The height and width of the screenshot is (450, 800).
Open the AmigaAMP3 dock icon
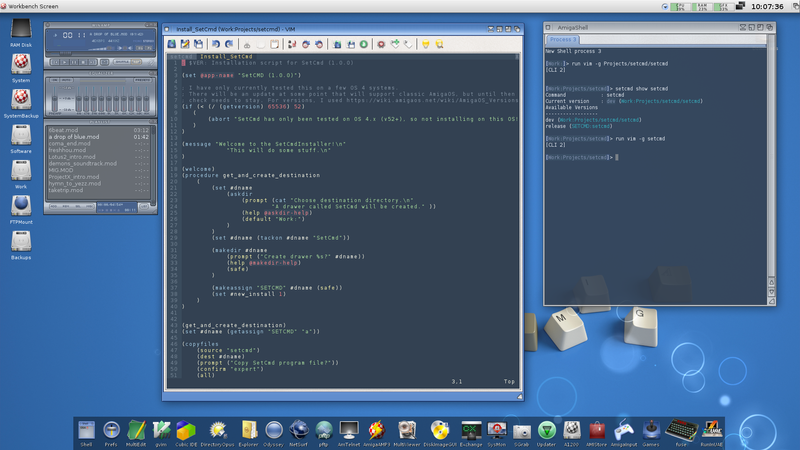click(377, 428)
